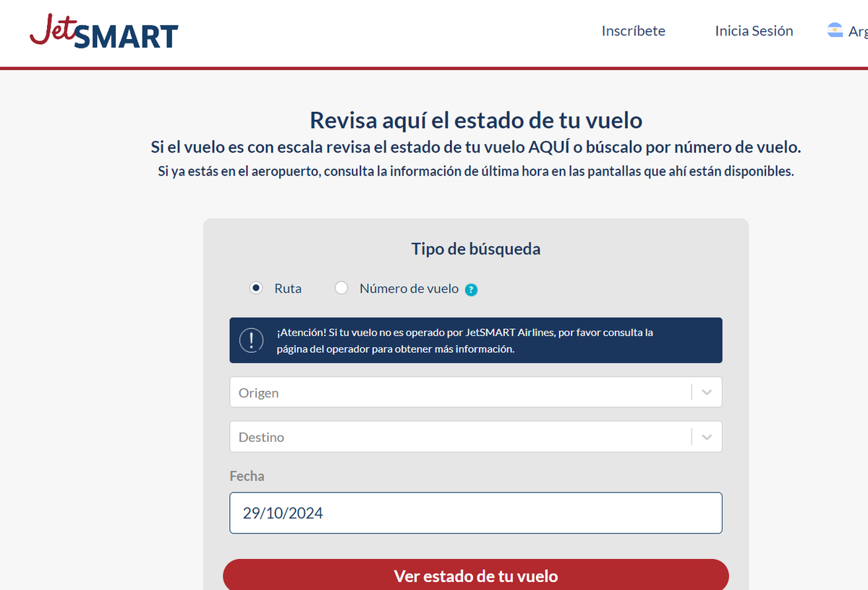Go to Inscríbete in the header
868x590 pixels.
click(633, 31)
